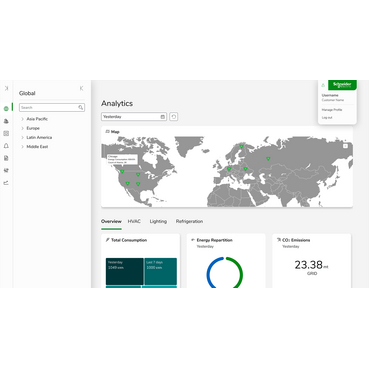Open the sidebar icon below the reports document

6,170
